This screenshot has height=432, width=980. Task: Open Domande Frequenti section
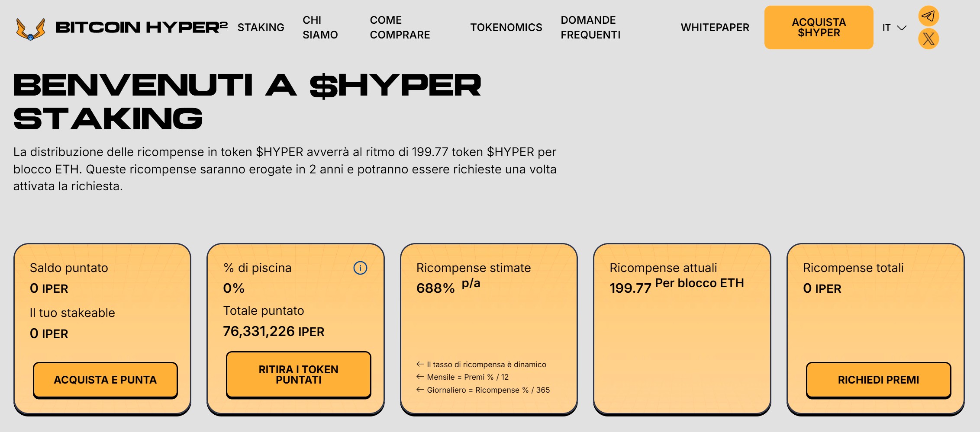[590, 27]
